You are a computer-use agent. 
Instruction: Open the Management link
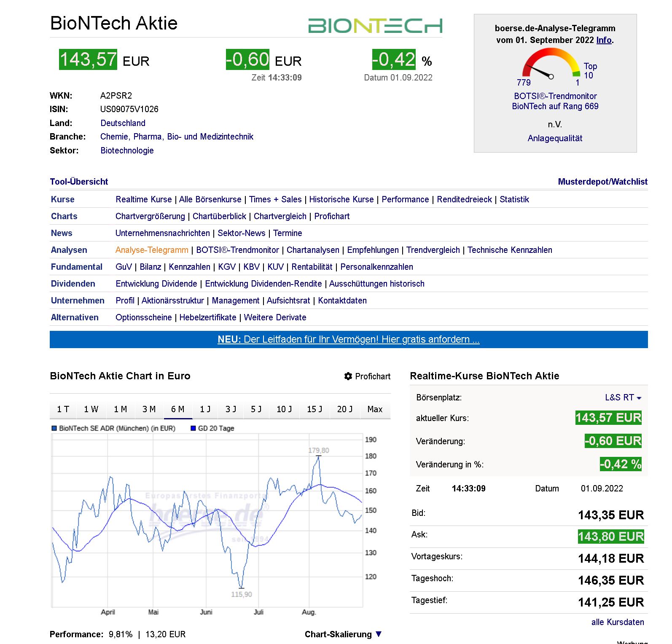click(x=236, y=301)
